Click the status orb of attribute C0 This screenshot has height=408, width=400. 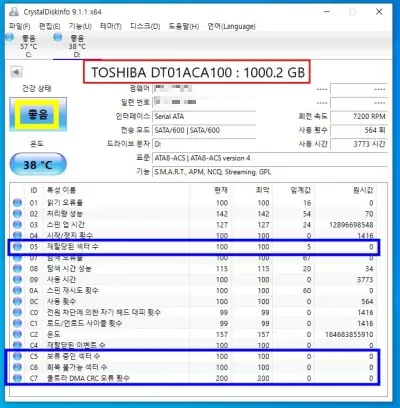point(17,312)
